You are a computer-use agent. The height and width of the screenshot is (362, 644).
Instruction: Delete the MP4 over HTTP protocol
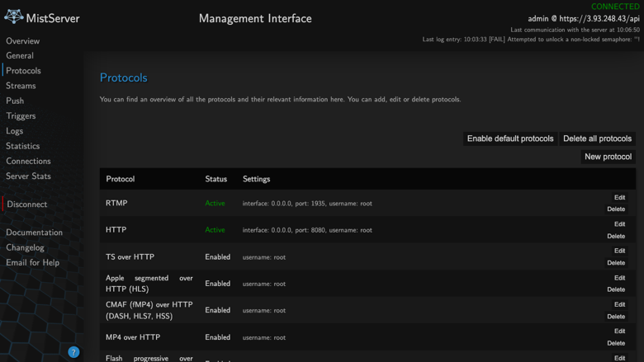[616, 343]
